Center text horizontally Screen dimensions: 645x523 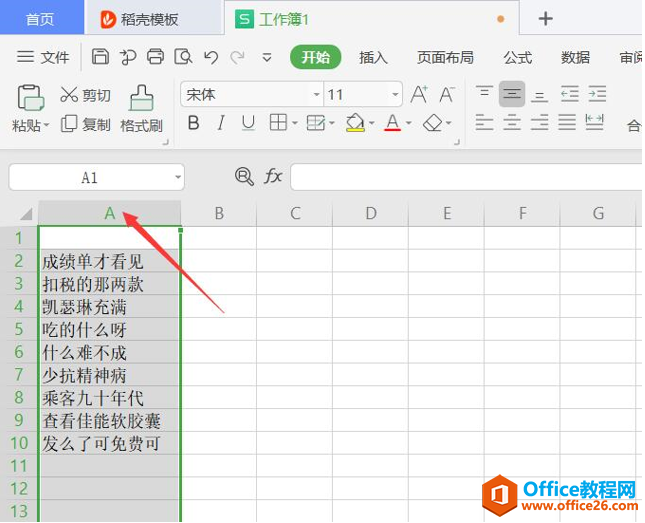[512, 122]
